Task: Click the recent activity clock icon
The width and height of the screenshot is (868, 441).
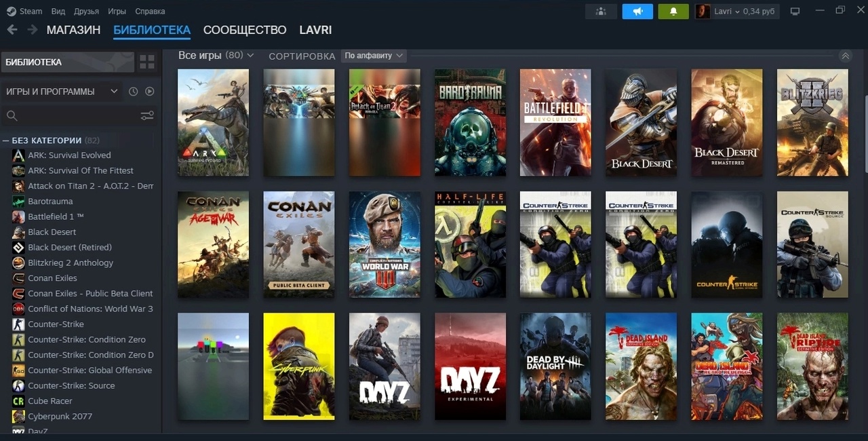Action: point(133,92)
